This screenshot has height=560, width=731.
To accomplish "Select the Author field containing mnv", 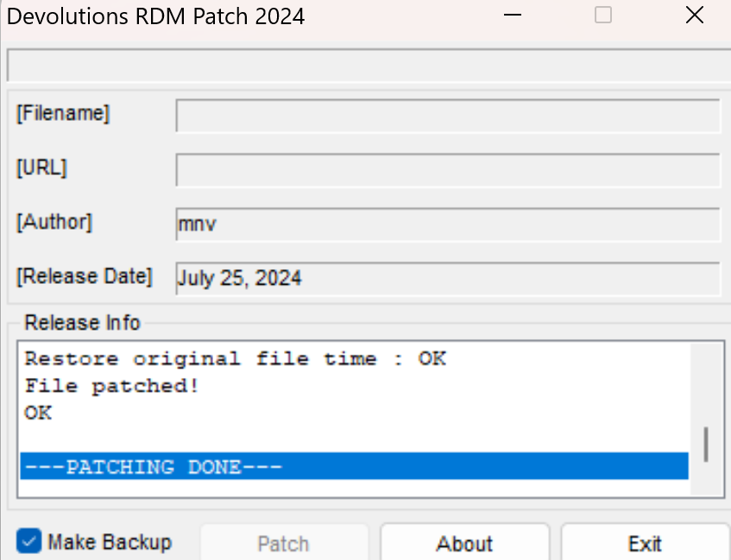I will click(x=447, y=224).
